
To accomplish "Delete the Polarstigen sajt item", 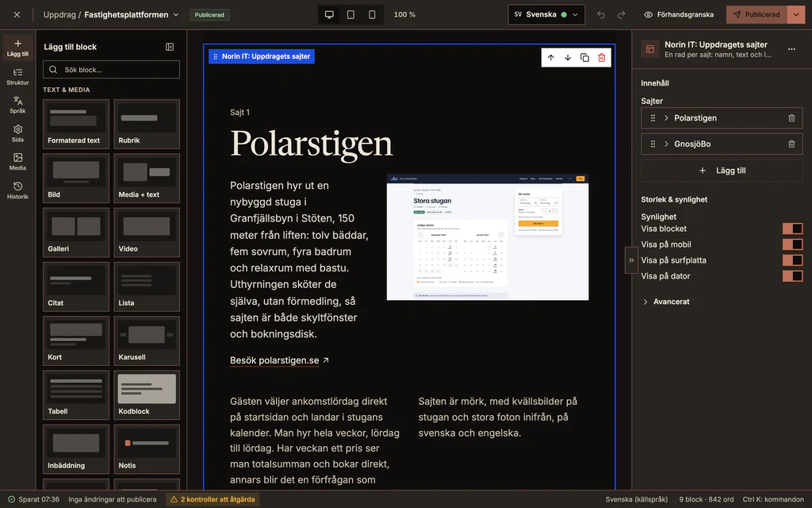I will (791, 118).
